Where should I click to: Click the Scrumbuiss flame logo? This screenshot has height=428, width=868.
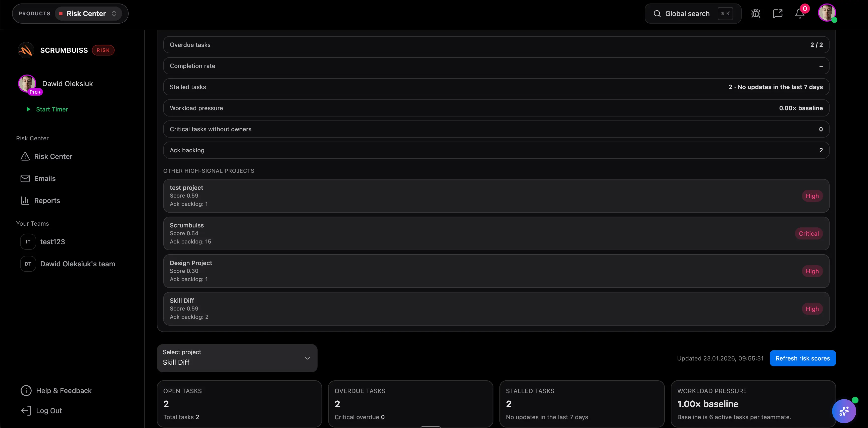pyautogui.click(x=26, y=50)
